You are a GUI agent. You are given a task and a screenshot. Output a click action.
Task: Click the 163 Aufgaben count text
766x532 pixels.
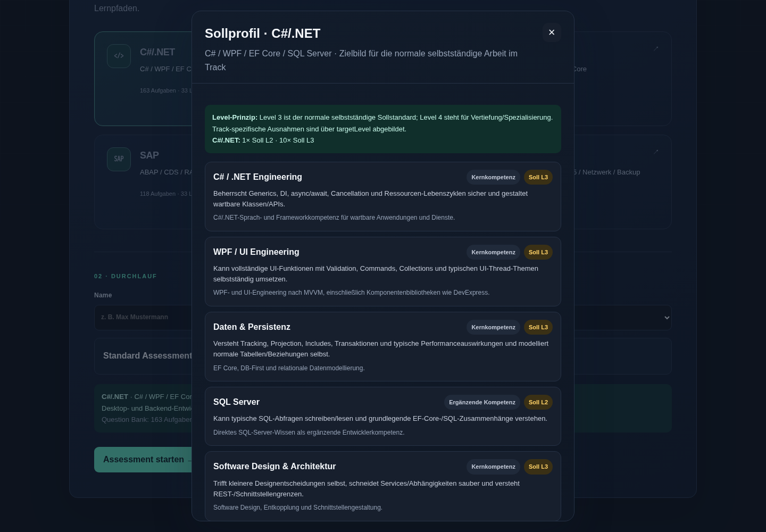158,90
